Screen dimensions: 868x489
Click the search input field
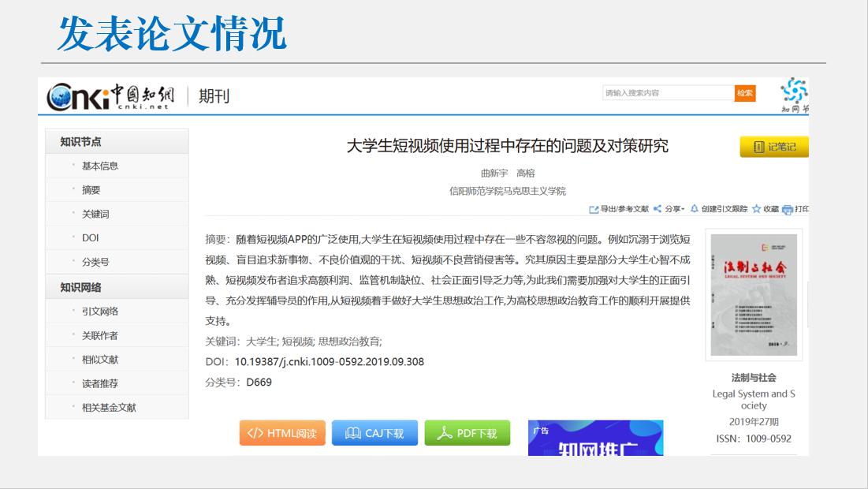668,93
